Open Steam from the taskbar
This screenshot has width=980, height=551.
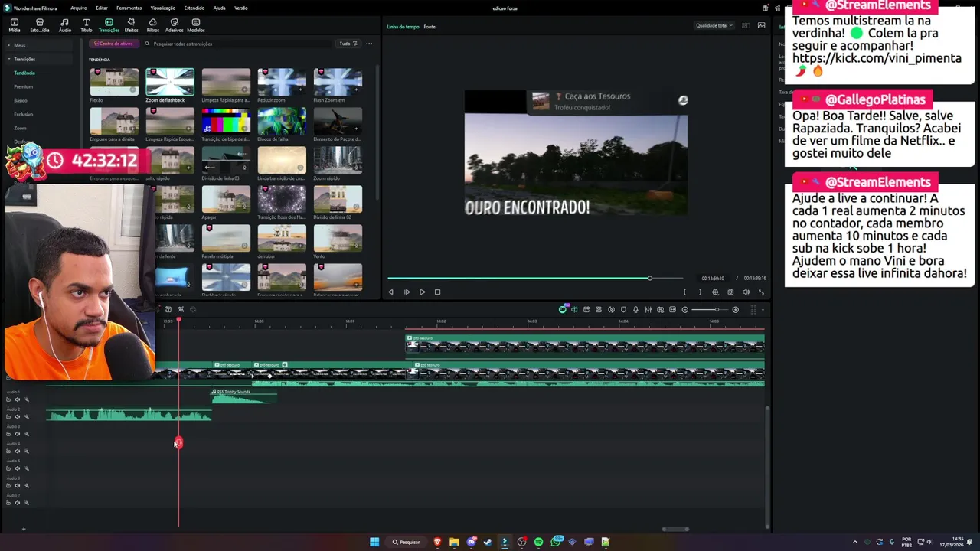coord(488,542)
